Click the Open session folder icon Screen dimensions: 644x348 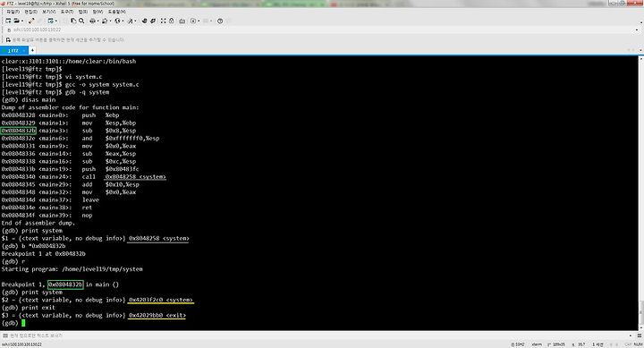[16, 21]
